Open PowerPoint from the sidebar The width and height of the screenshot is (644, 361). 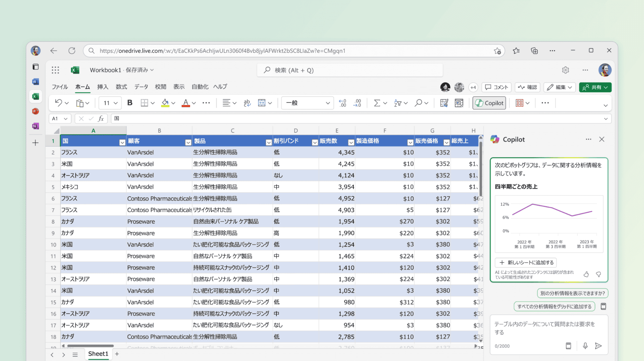click(x=35, y=111)
